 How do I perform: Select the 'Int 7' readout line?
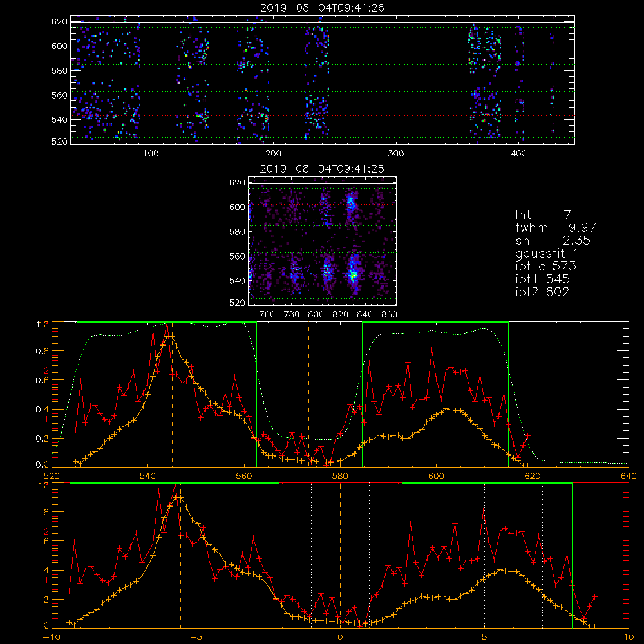click(x=543, y=215)
